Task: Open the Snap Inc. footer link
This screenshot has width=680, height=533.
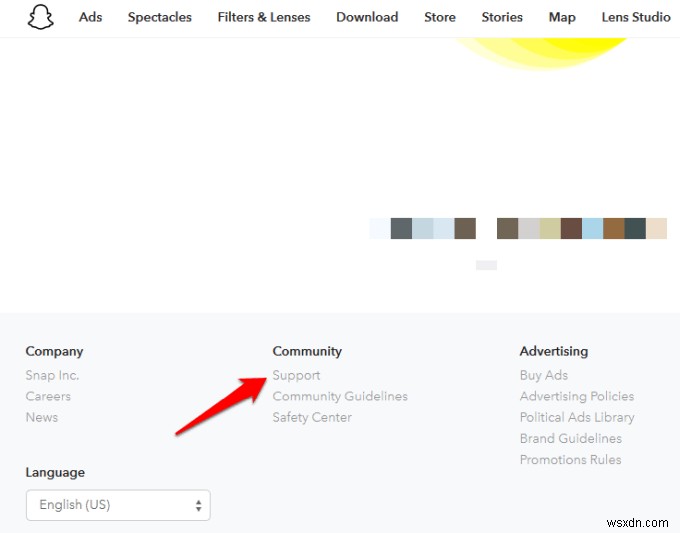Action: [52, 375]
